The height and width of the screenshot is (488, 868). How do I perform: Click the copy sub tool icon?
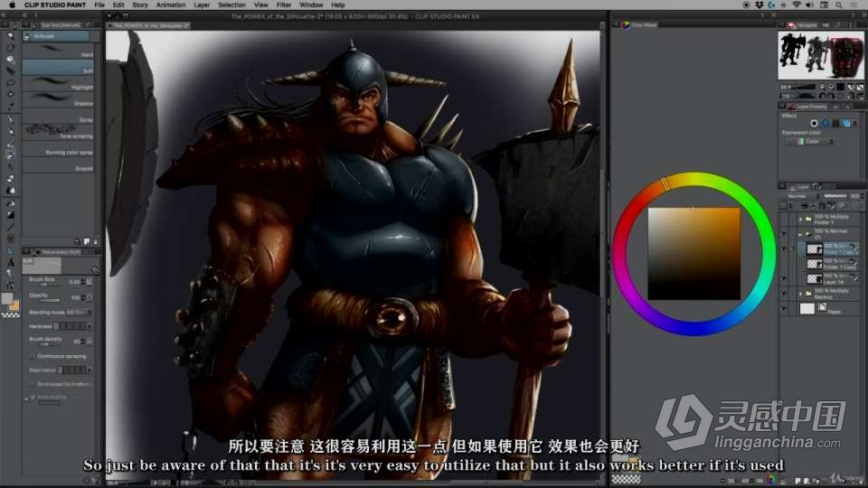pos(87,241)
